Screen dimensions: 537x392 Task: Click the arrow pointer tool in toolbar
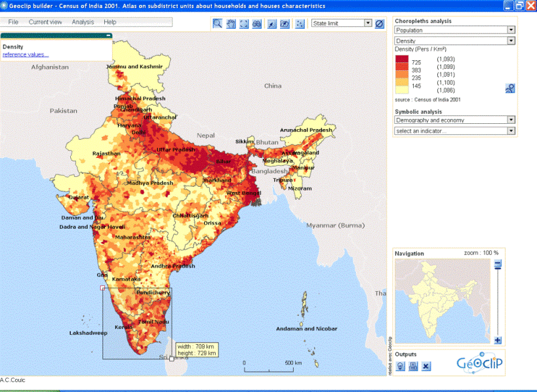pyautogui.click(x=270, y=24)
